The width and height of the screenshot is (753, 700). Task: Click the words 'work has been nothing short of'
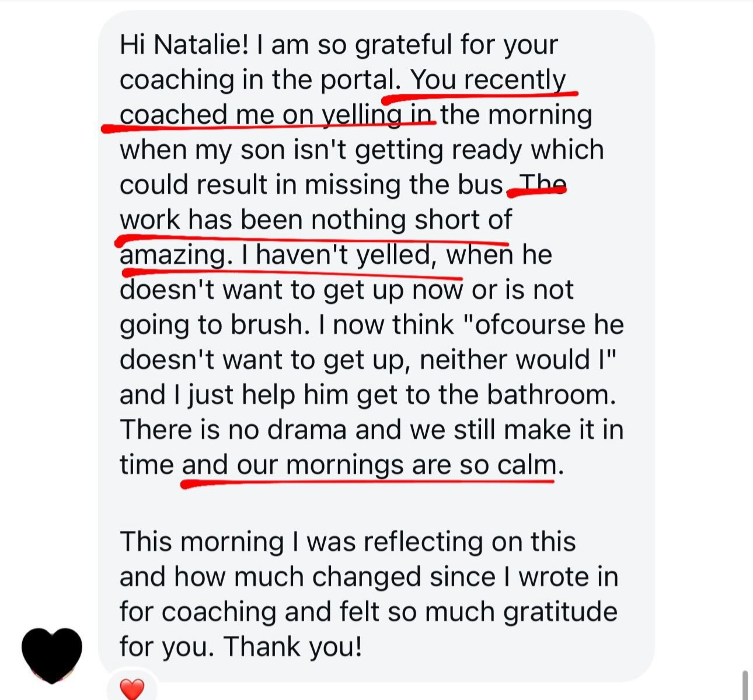pyautogui.click(x=315, y=220)
